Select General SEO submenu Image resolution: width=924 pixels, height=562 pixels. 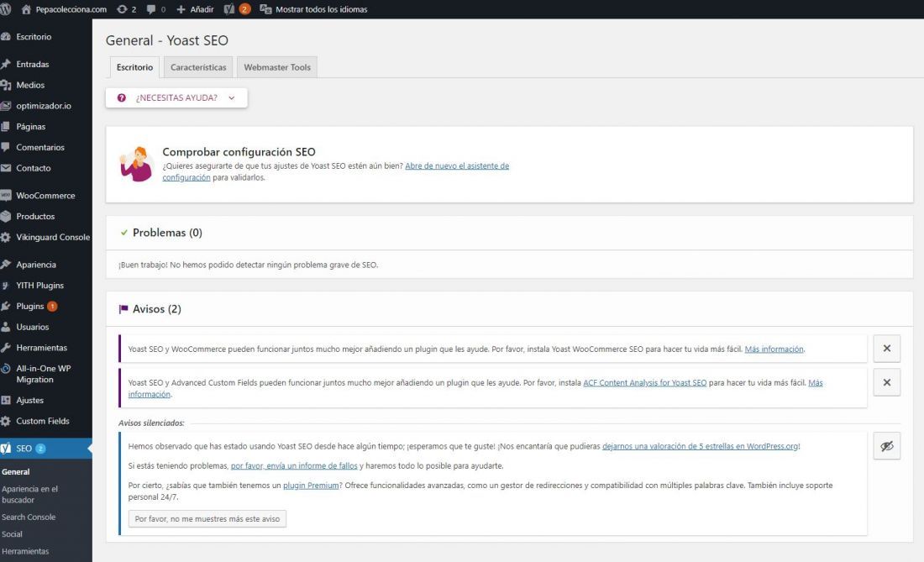(16, 472)
